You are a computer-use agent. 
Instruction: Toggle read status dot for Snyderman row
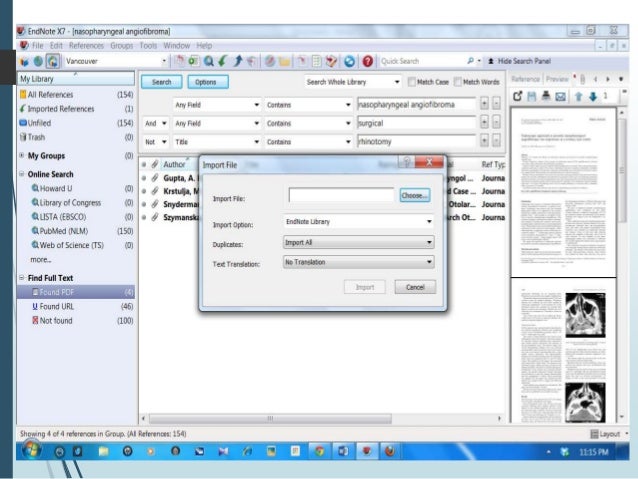pos(144,204)
